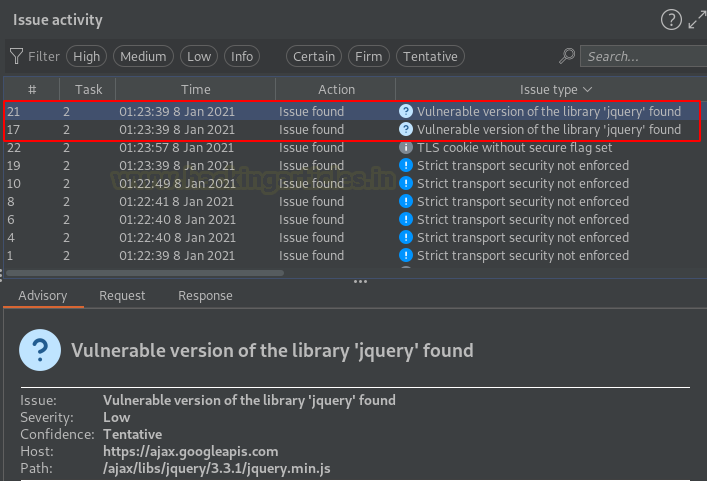Expand the Issue activity panel with the arrows icon

click(698, 20)
